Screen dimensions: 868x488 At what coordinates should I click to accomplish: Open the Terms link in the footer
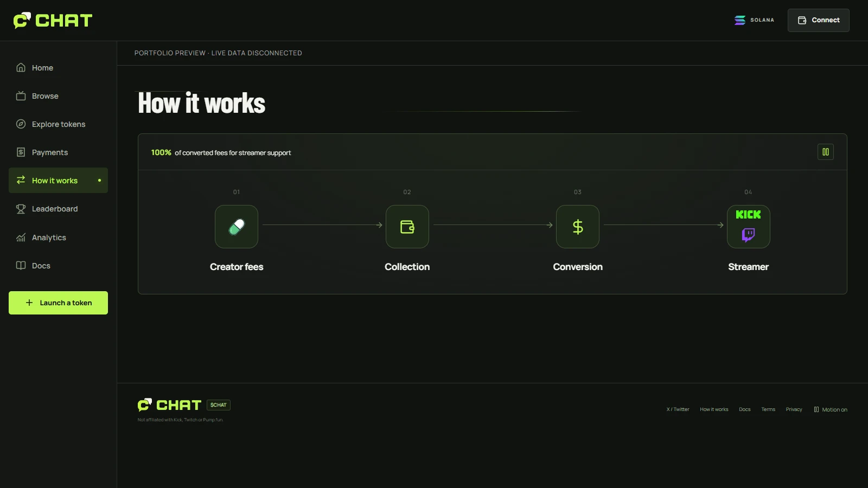[x=768, y=409]
